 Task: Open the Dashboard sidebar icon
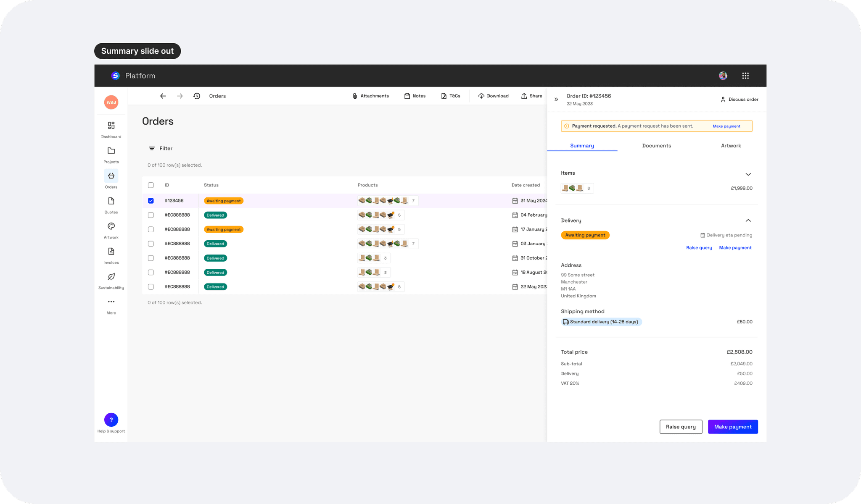point(111,126)
